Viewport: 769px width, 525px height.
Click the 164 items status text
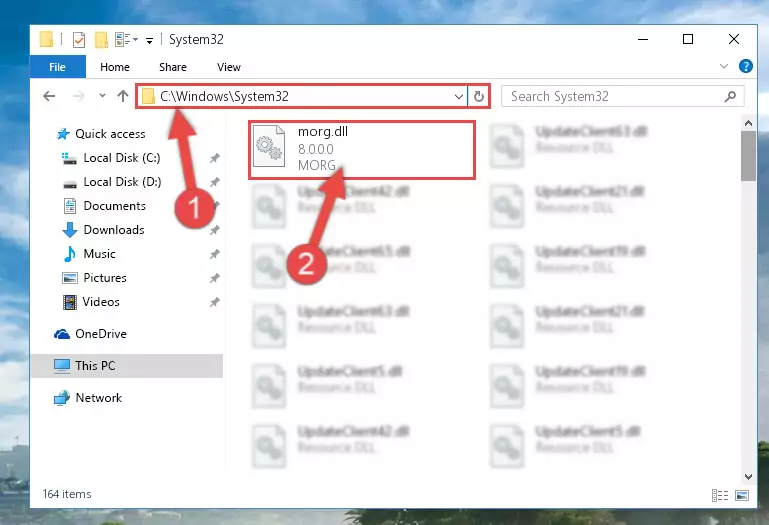67,494
